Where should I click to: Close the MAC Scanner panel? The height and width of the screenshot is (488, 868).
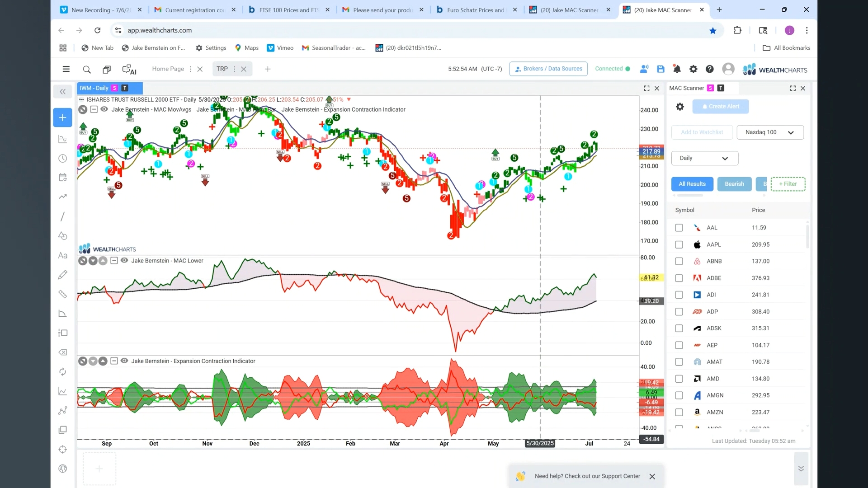click(x=803, y=89)
